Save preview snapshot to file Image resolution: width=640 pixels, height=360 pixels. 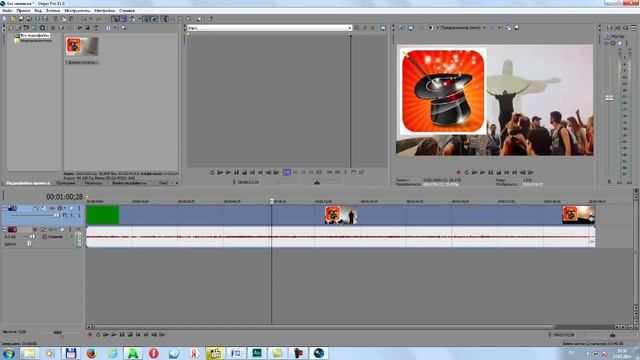[517, 28]
